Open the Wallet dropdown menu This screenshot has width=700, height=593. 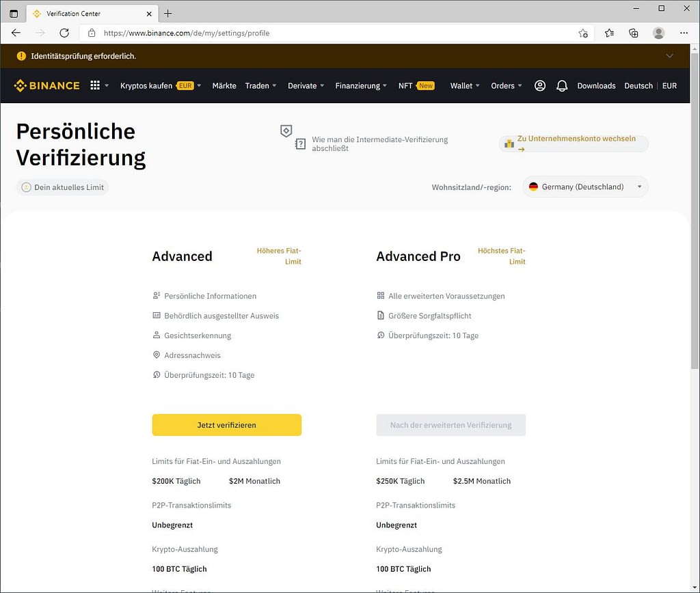tap(465, 85)
